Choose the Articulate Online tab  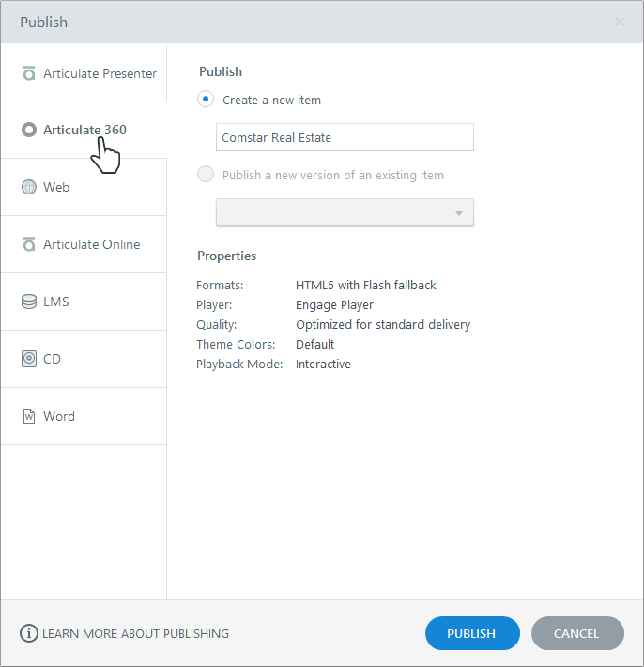click(84, 244)
